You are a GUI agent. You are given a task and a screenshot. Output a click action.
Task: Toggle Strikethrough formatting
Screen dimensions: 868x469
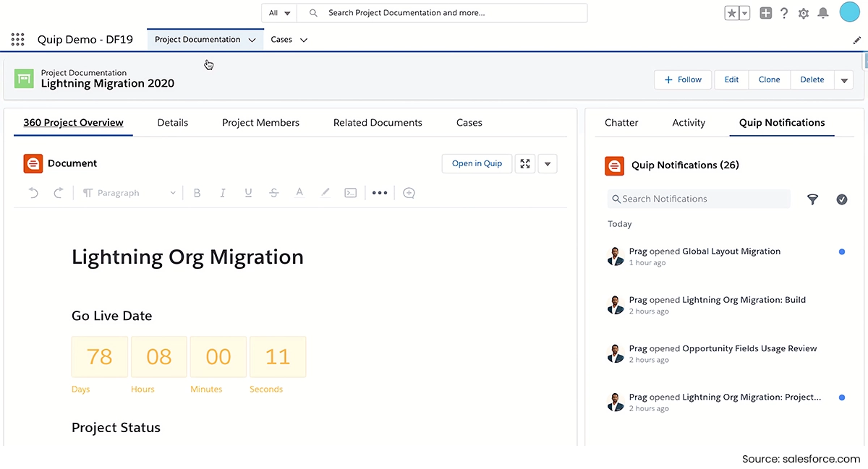274,193
